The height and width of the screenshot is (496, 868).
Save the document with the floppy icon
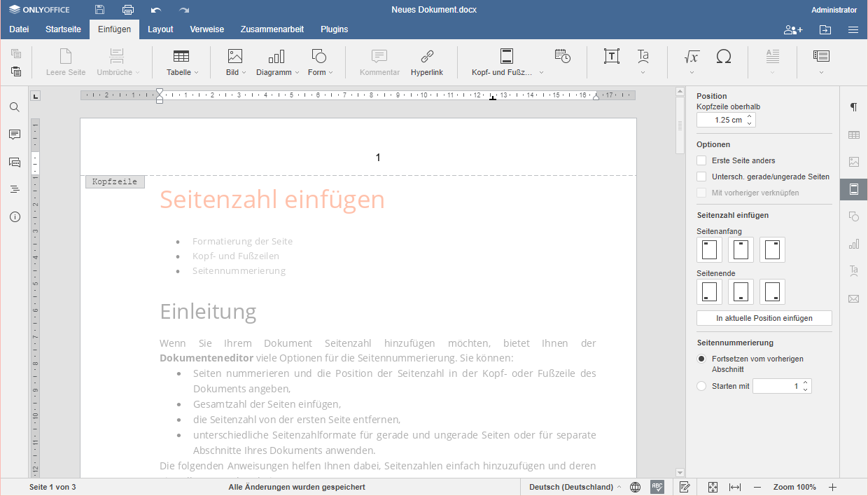(x=100, y=10)
